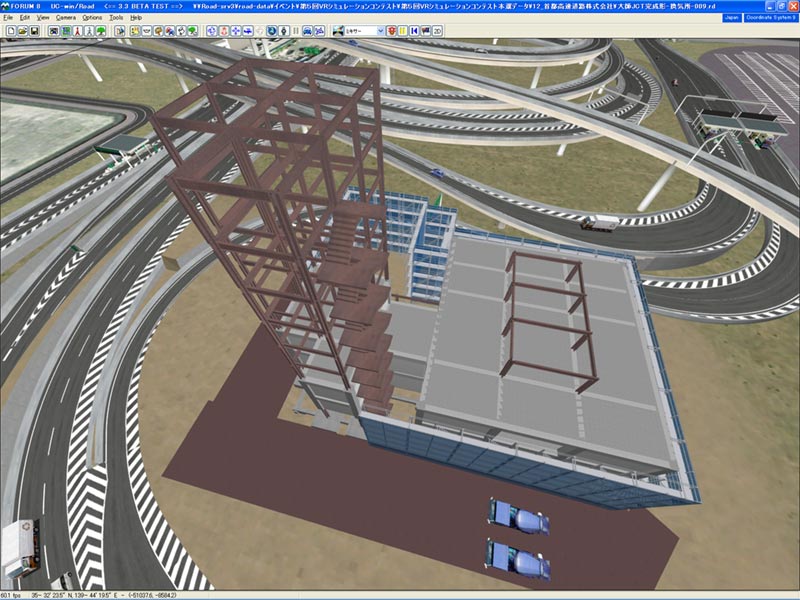Click the red vertical move icon
The height and width of the screenshot is (600, 800).
[x=224, y=31]
